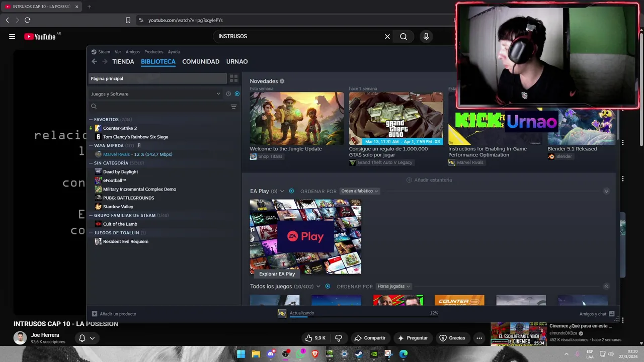
Task: Open advanced filter options icon
Action: pos(233,107)
